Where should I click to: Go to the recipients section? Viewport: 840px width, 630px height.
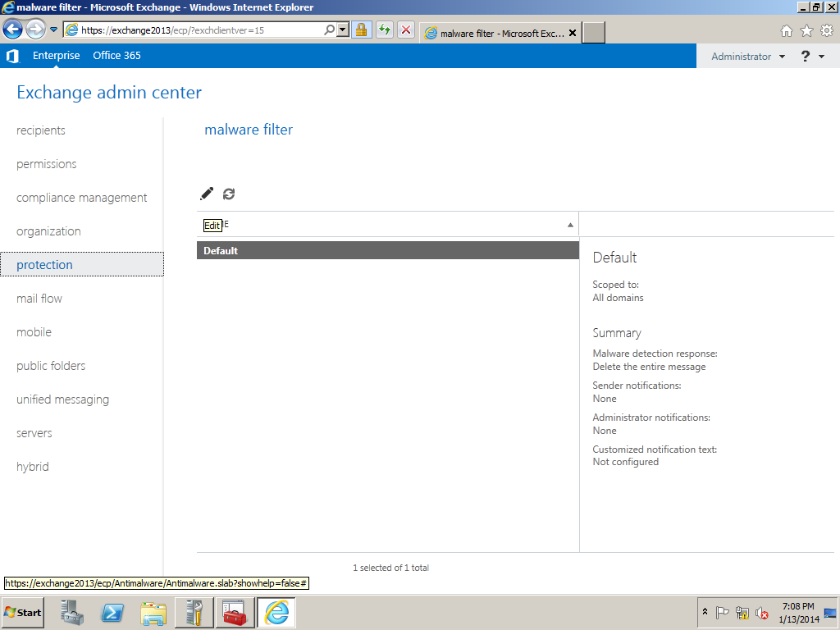tap(41, 130)
